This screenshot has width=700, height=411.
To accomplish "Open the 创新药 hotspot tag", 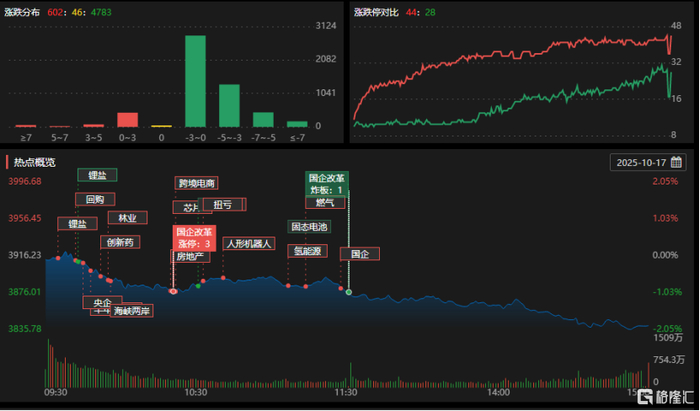I will coord(120,242).
